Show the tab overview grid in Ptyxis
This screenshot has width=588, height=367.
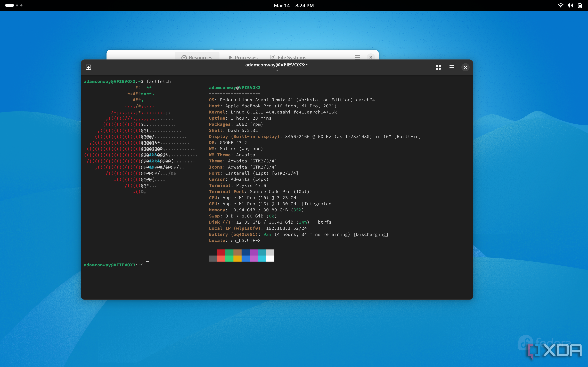point(438,67)
